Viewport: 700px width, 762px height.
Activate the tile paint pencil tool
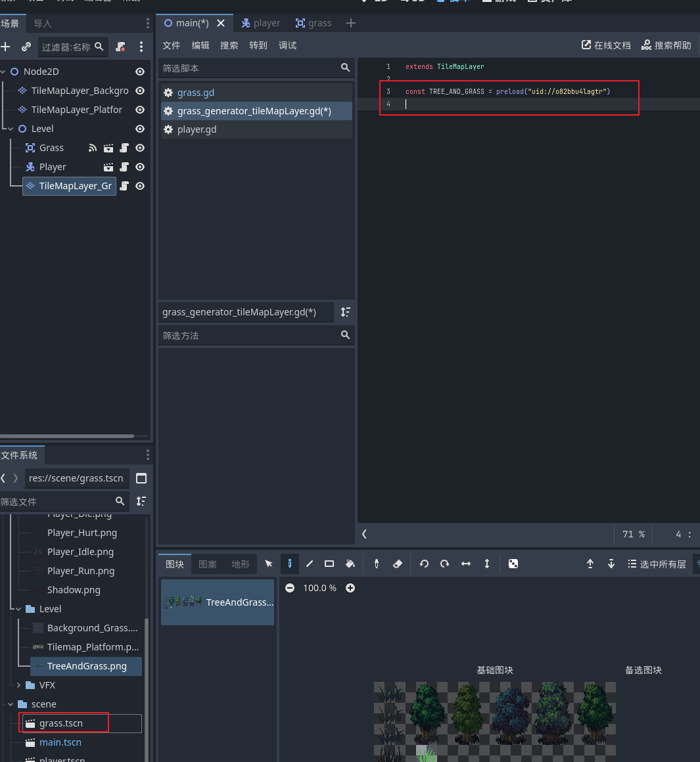click(x=290, y=564)
